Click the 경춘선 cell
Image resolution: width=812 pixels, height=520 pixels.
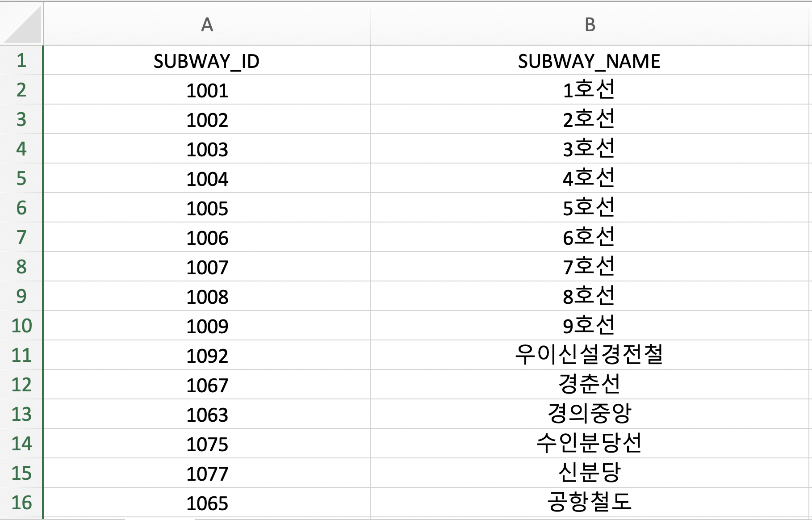[x=590, y=385]
